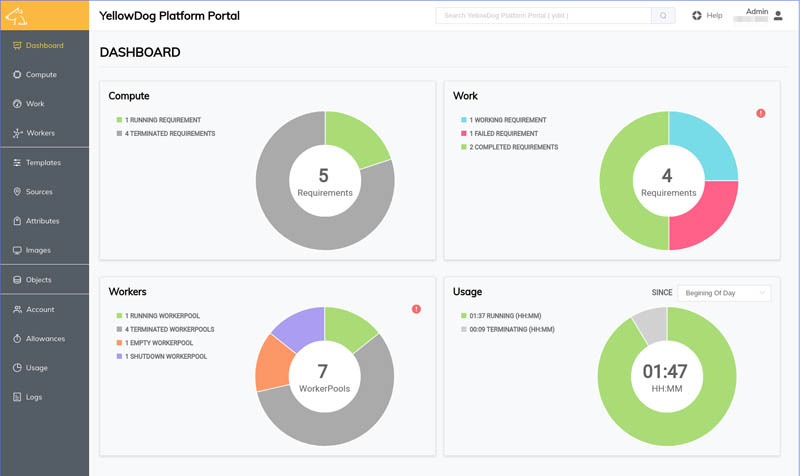Open the Beginning Of Day dropdown
The image size is (800, 476).
coord(724,293)
